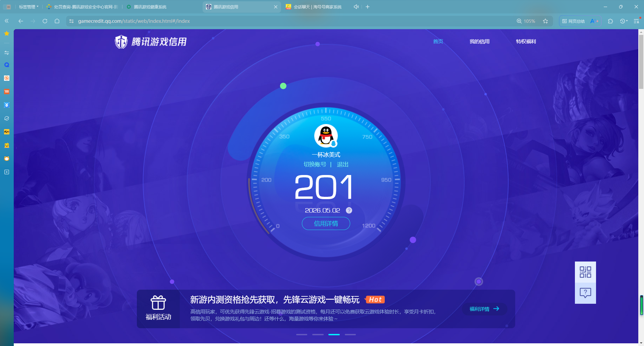Viewport: 644px width, 346px height.
Task: Select the 腾讯游戏信用 tab
Action: coord(238,7)
